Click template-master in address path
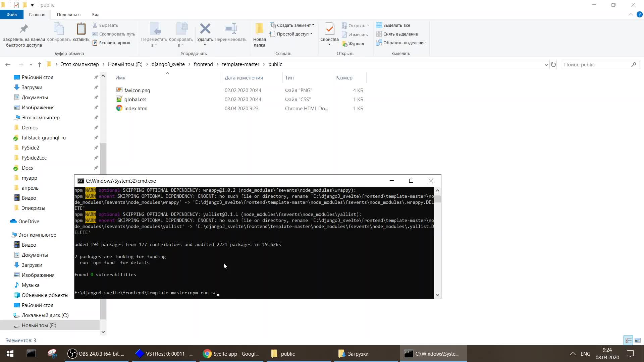644x362 pixels. point(240,64)
